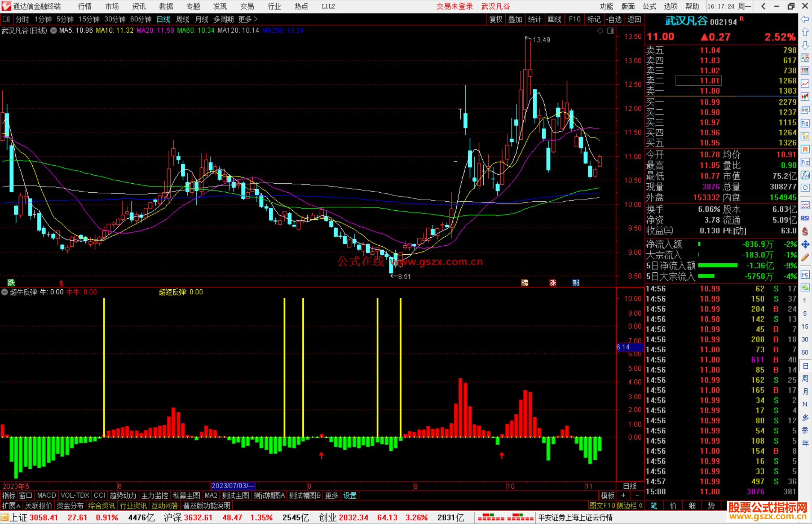Click the 设置 indicator settings link
This screenshot has height=524, width=812.
[350, 495]
